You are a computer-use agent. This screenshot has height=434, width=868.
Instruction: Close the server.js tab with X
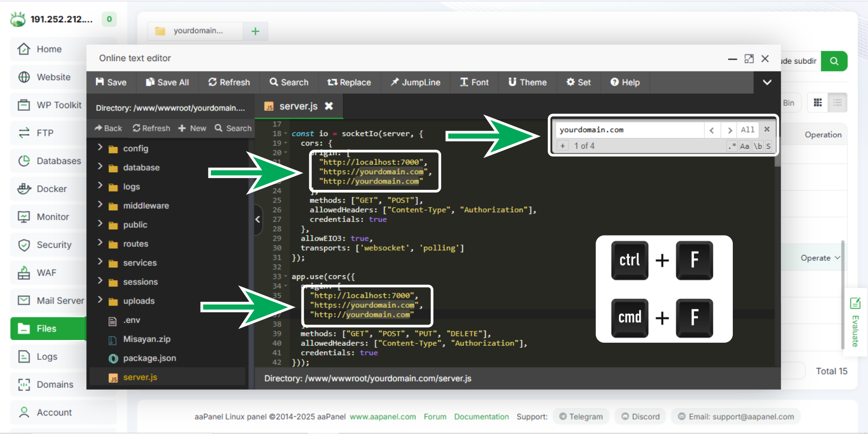[329, 106]
